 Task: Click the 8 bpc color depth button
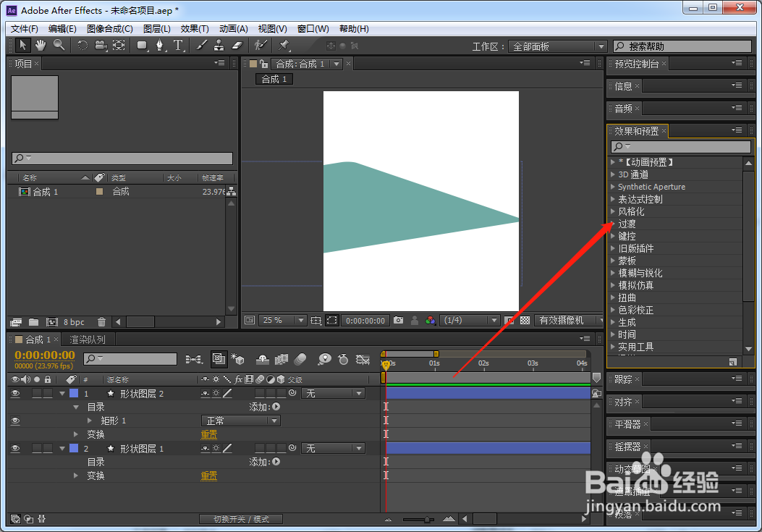[x=74, y=322]
